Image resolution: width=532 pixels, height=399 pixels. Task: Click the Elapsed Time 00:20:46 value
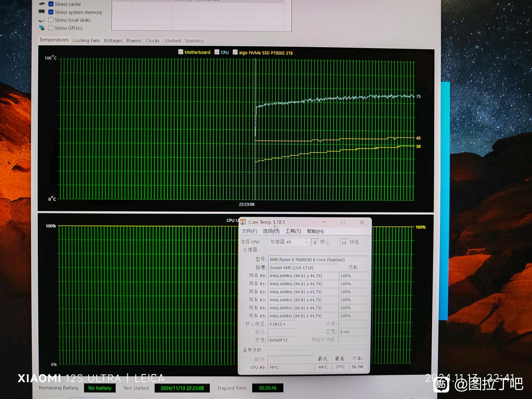(x=268, y=388)
